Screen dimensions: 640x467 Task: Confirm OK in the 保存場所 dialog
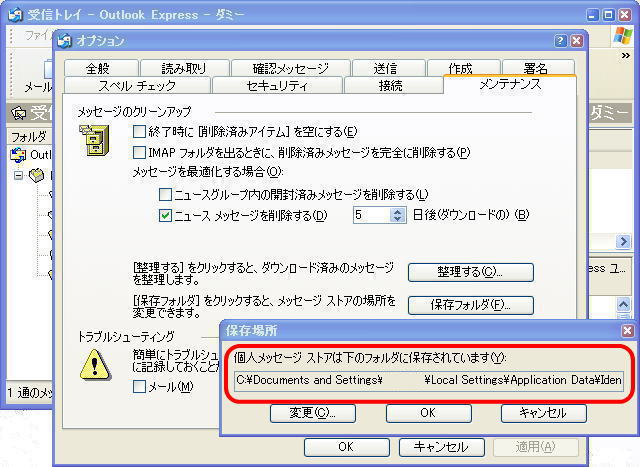[429, 413]
